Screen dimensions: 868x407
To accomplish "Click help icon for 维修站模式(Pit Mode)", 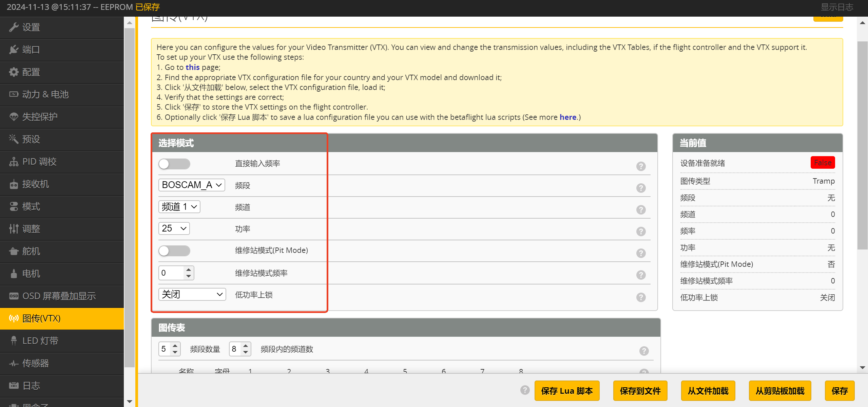I will [641, 253].
